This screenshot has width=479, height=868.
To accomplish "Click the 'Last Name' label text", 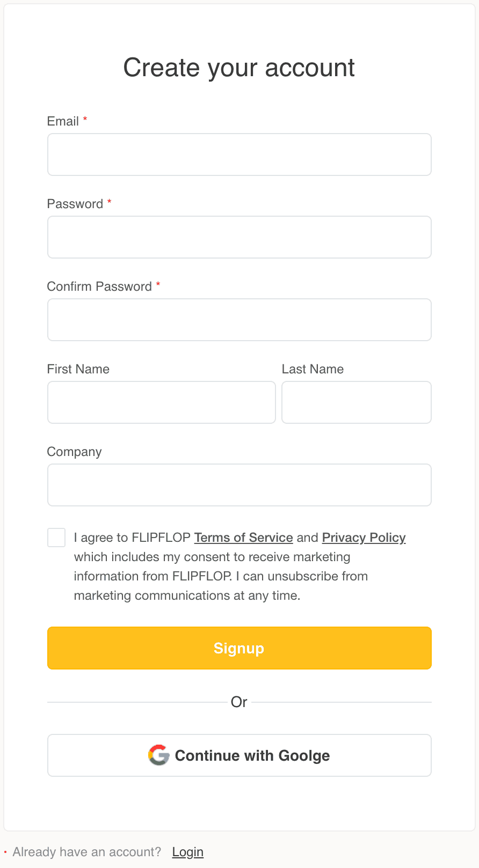I will 313,369.
